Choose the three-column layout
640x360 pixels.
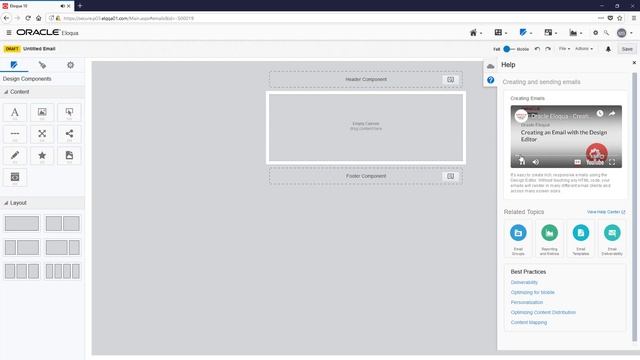[x=22, y=271]
